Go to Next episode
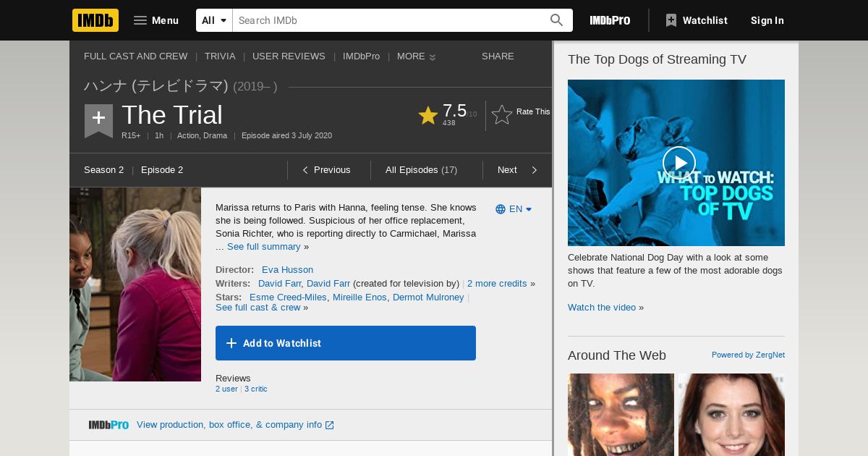This screenshot has height=456, width=868. pos(507,169)
